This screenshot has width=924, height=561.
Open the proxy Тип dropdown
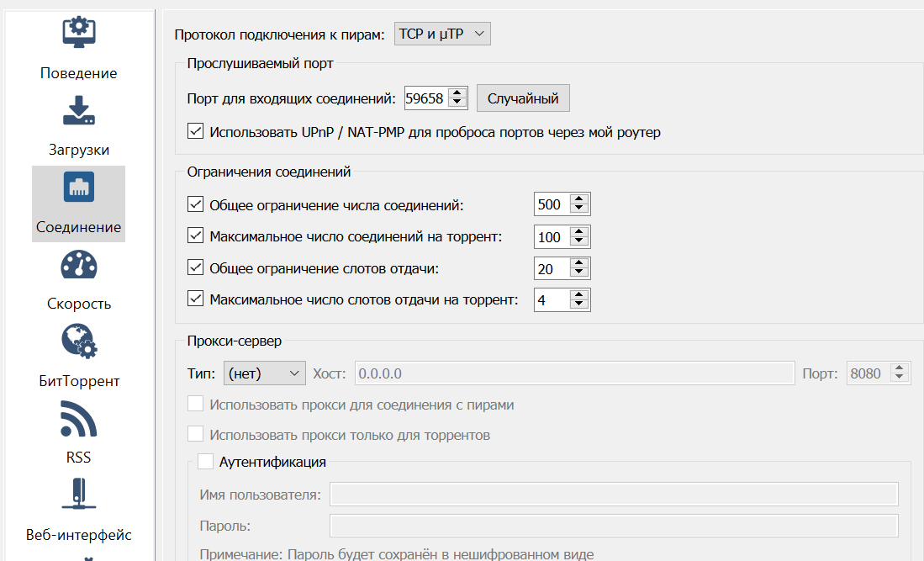coord(265,373)
